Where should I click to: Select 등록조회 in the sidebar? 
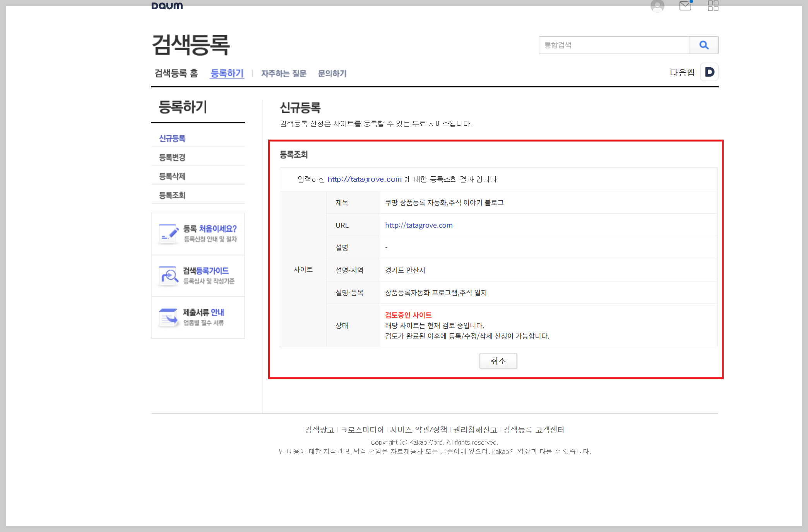click(172, 195)
